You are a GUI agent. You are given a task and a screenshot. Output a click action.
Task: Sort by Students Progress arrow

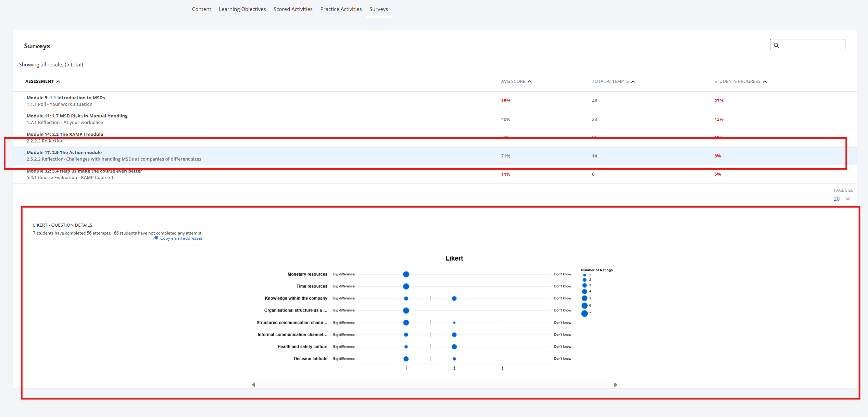point(765,81)
